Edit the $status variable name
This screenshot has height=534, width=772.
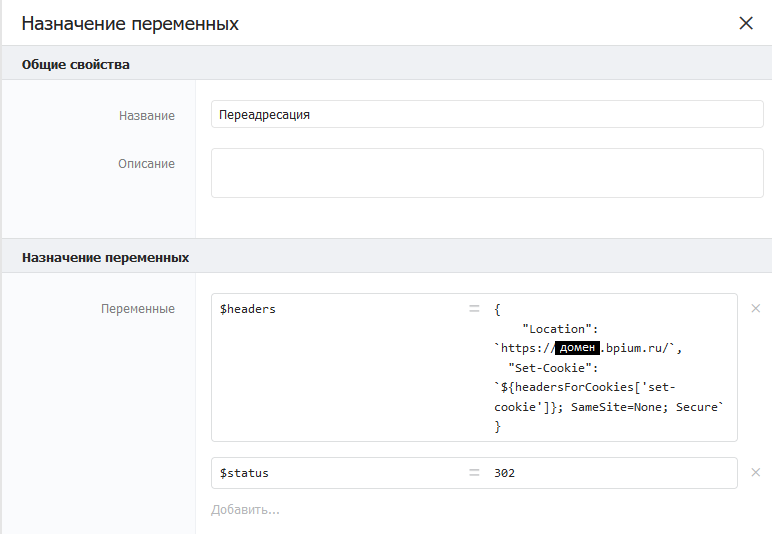tap(244, 473)
